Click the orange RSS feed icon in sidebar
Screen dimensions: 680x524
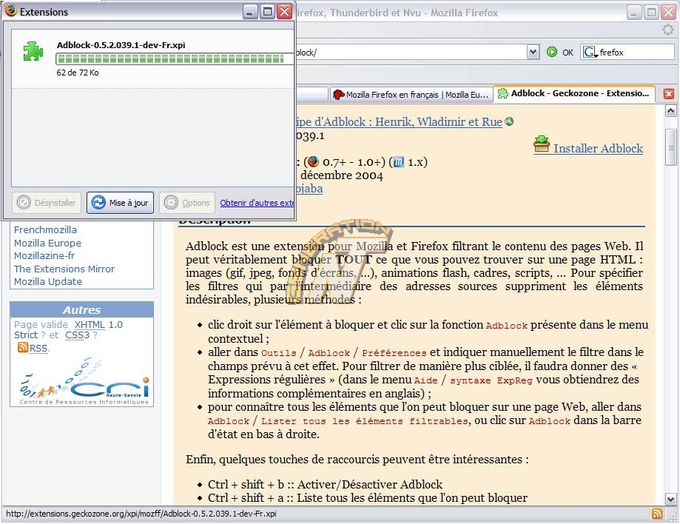tap(23, 347)
